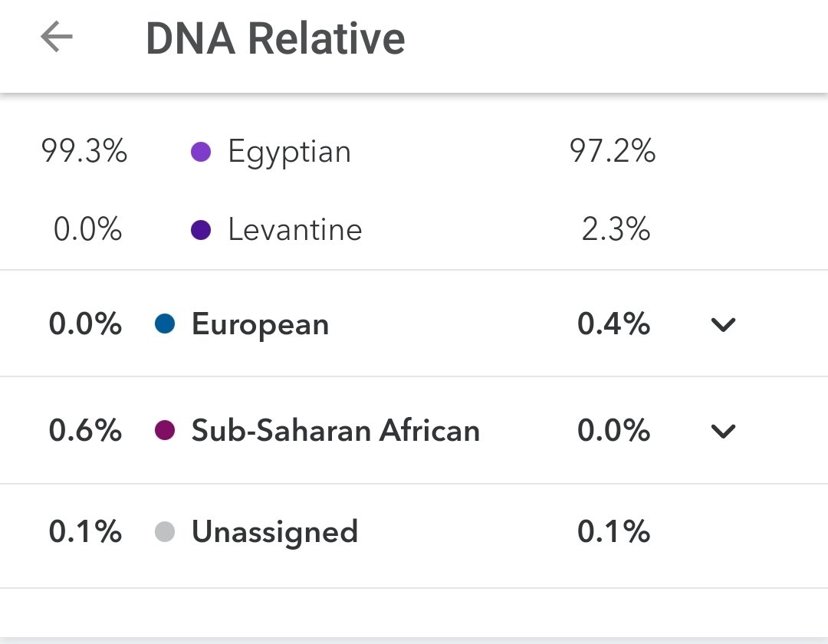This screenshot has height=644, width=828.
Task: Click the Unassigned gray dot
Action: (x=164, y=532)
